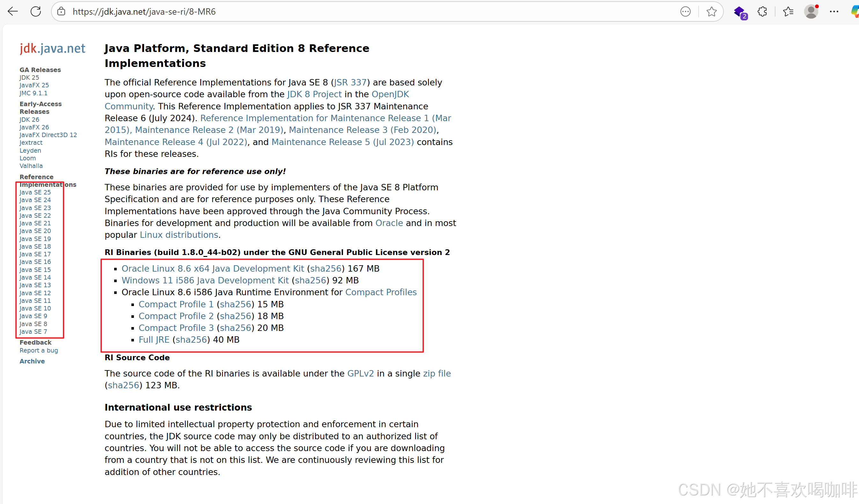Open the Full JRE download link
Screen dimensions: 859x504
click(x=154, y=340)
